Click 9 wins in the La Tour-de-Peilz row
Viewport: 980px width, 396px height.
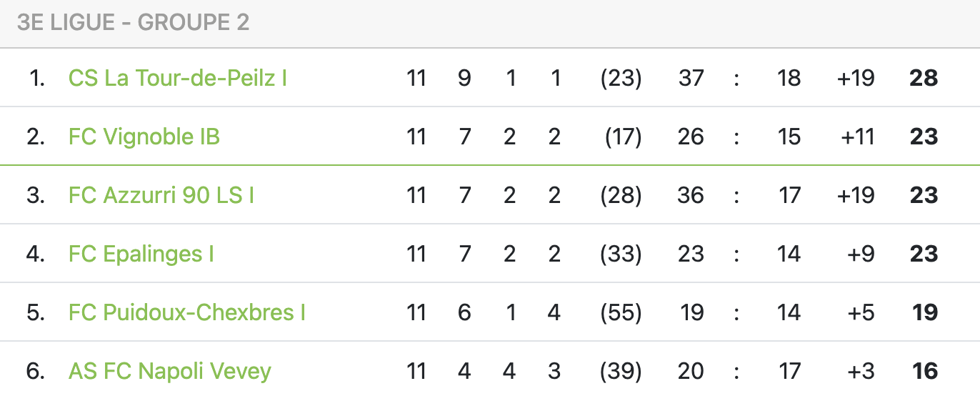(x=464, y=78)
